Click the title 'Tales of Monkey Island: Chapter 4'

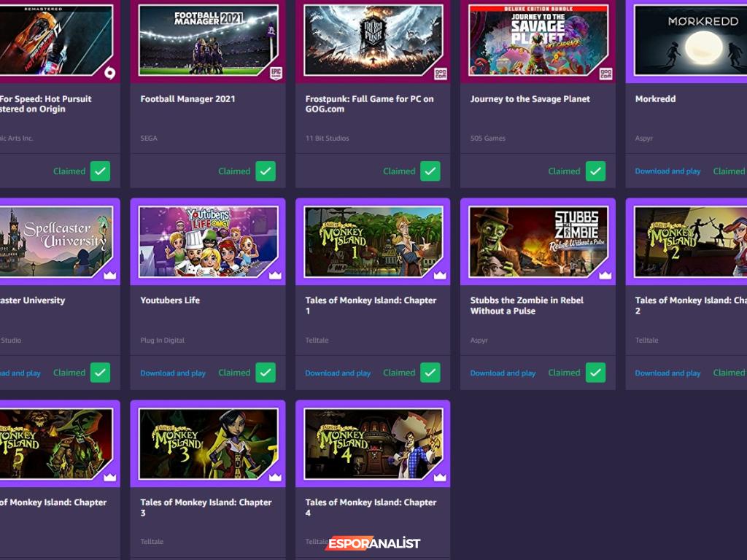coord(371,507)
